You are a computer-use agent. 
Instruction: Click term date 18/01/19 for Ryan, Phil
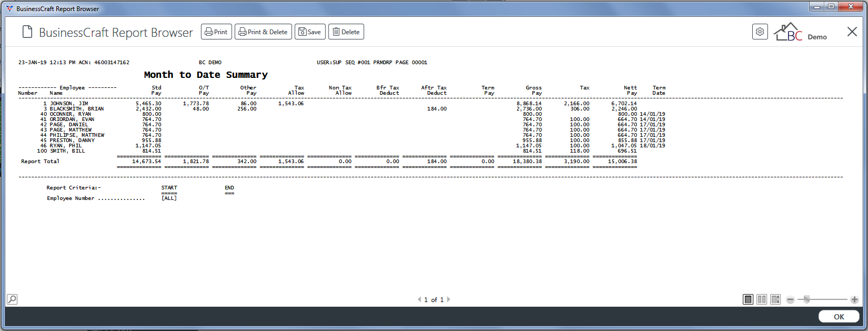pyautogui.click(x=652, y=146)
